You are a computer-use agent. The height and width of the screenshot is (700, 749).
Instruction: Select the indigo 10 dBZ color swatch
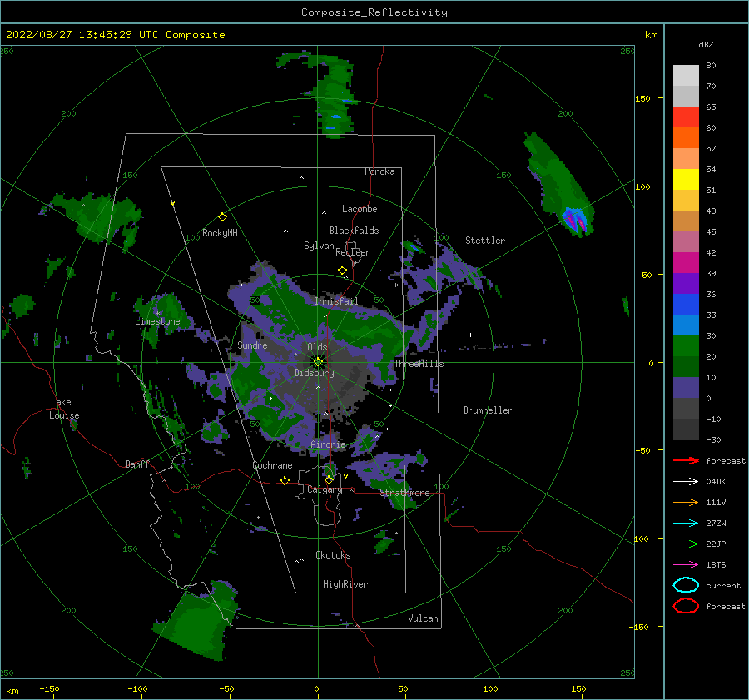(x=686, y=388)
